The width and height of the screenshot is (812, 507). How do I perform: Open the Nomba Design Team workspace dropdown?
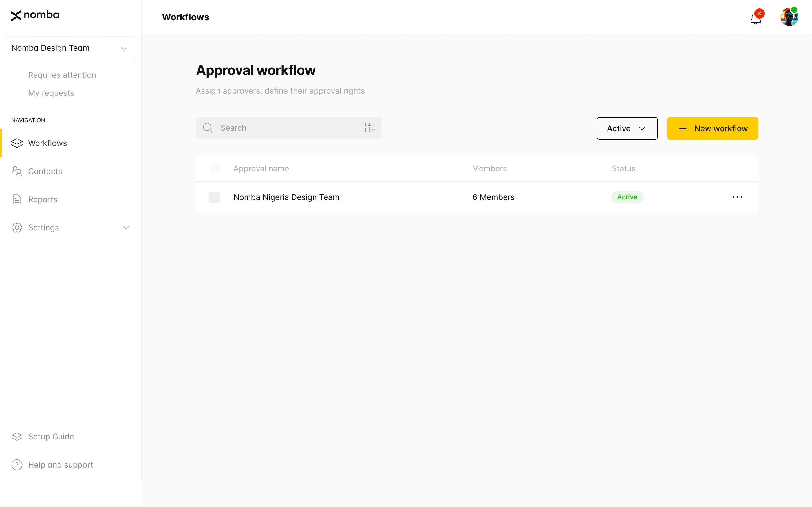[x=70, y=48]
